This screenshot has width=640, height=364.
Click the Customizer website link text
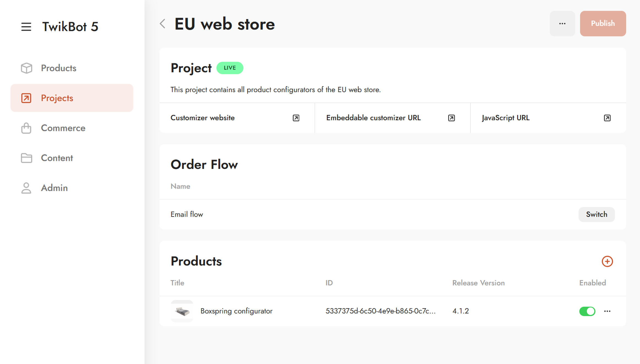click(x=203, y=118)
